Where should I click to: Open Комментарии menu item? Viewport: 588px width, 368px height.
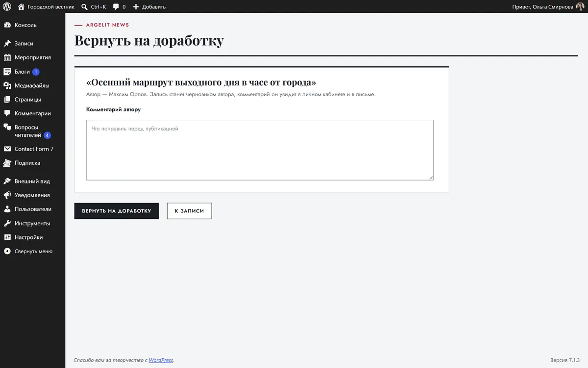pos(32,113)
